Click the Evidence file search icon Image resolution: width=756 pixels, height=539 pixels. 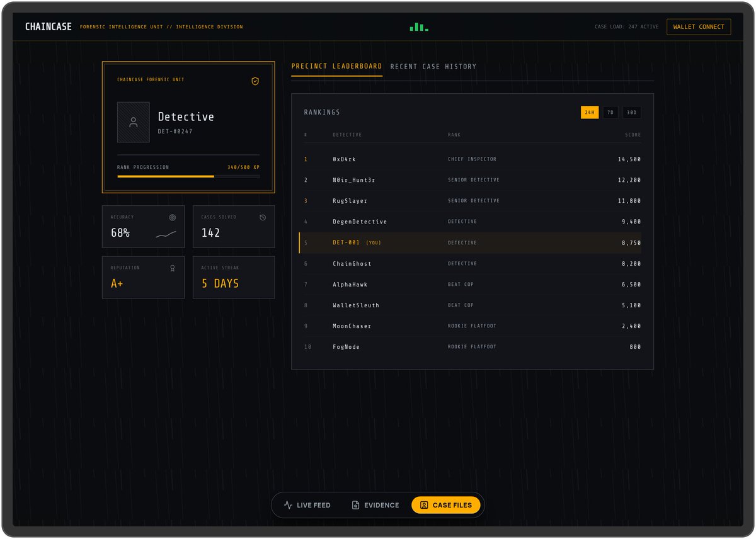pos(356,505)
